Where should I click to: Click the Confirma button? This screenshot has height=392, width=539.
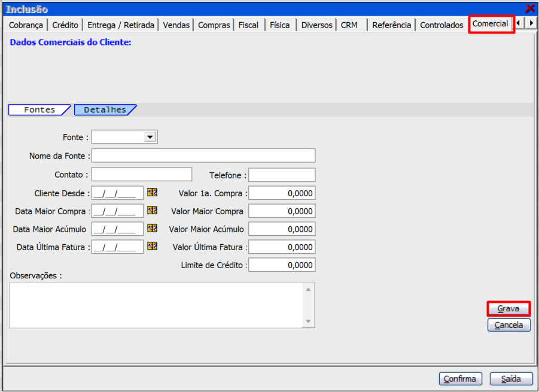(x=460, y=379)
